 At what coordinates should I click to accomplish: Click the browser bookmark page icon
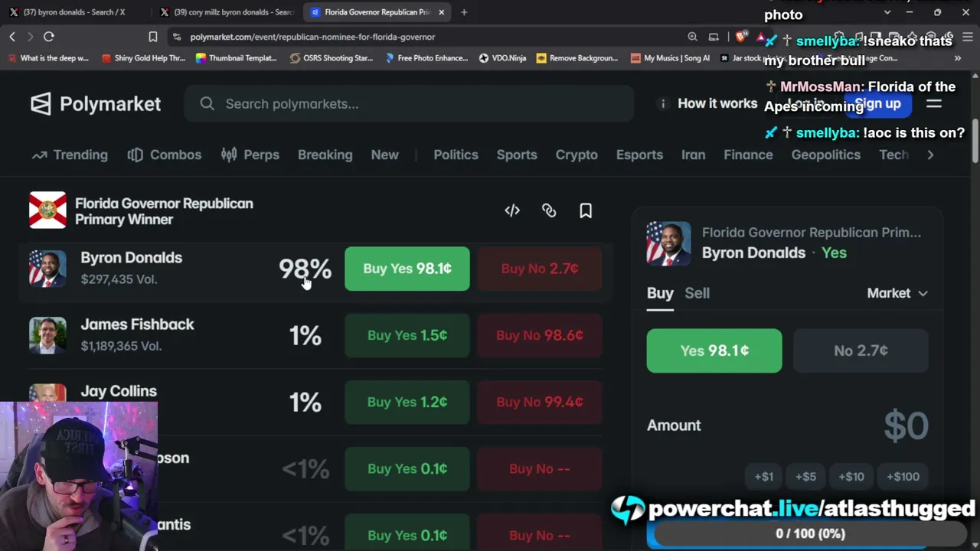coord(153,37)
